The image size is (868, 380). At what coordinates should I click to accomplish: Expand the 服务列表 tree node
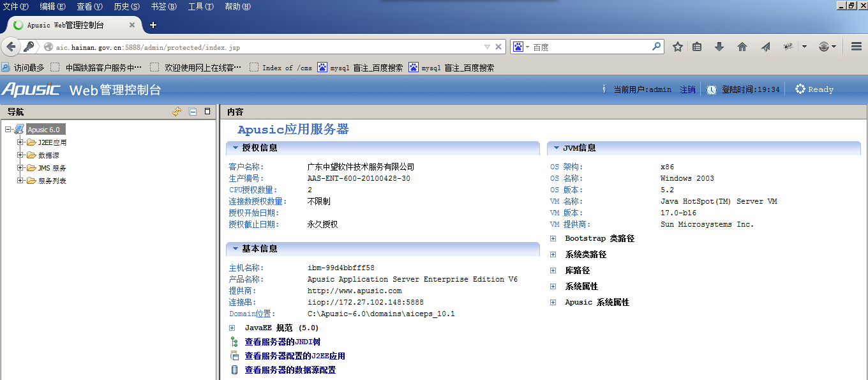[x=20, y=181]
